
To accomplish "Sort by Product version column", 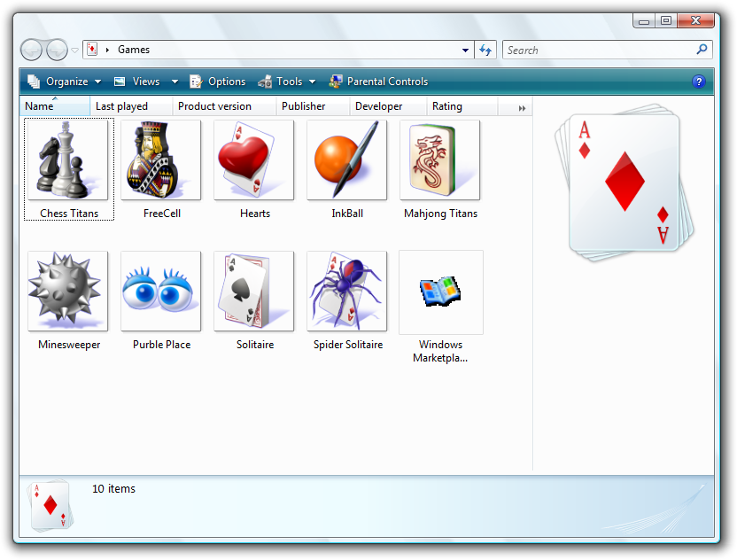I will click(224, 106).
